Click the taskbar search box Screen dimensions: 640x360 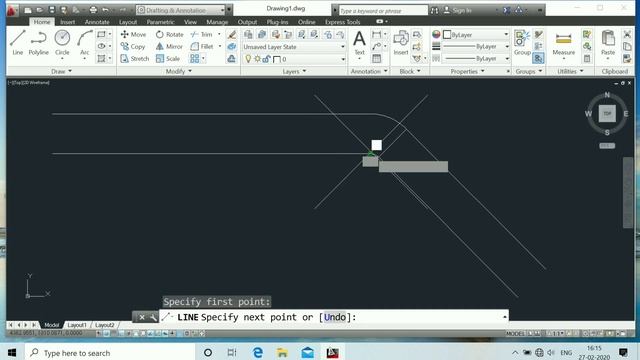pos(109,352)
